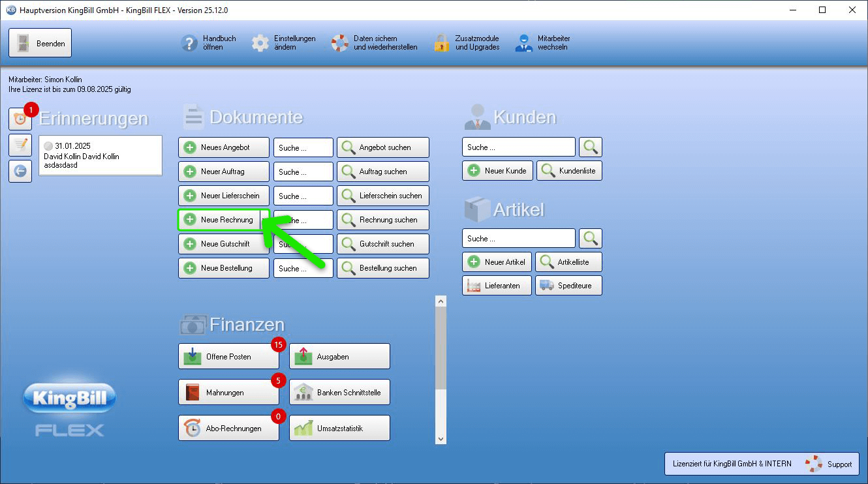Add an item with Neuer Artikel
The height and width of the screenshot is (484, 868).
497,262
